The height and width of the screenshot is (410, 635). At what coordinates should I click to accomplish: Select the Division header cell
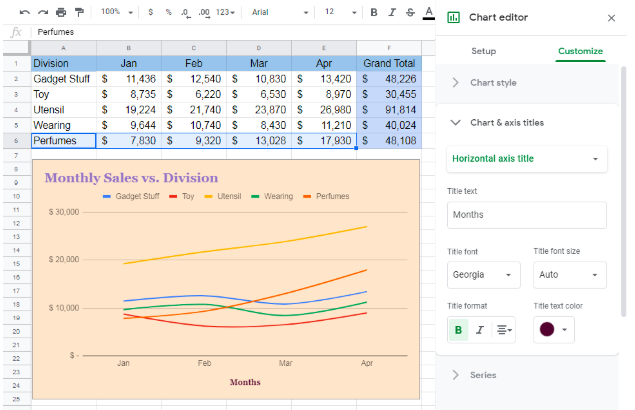pos(64,63)
